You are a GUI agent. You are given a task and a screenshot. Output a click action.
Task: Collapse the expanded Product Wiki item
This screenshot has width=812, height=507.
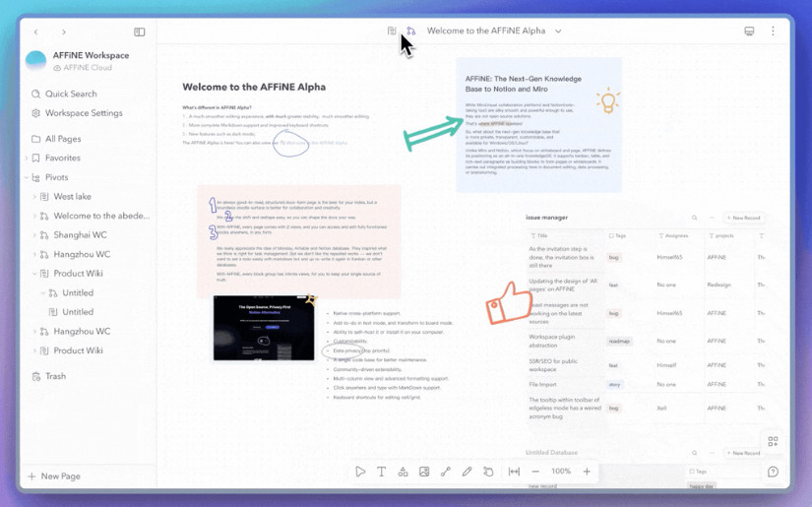[34, 274]
